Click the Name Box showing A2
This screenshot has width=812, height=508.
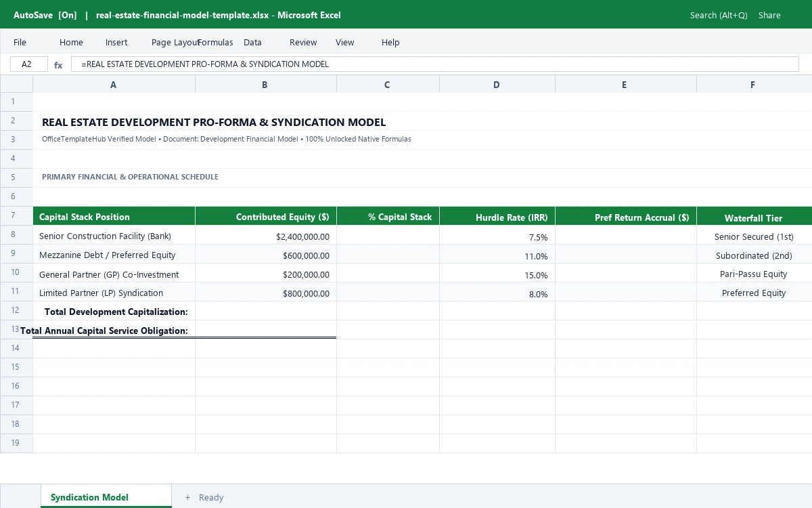pos(29,64)
